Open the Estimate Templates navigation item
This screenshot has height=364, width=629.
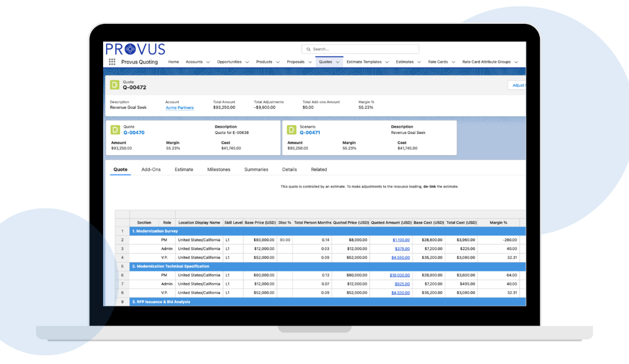point(365,61)
